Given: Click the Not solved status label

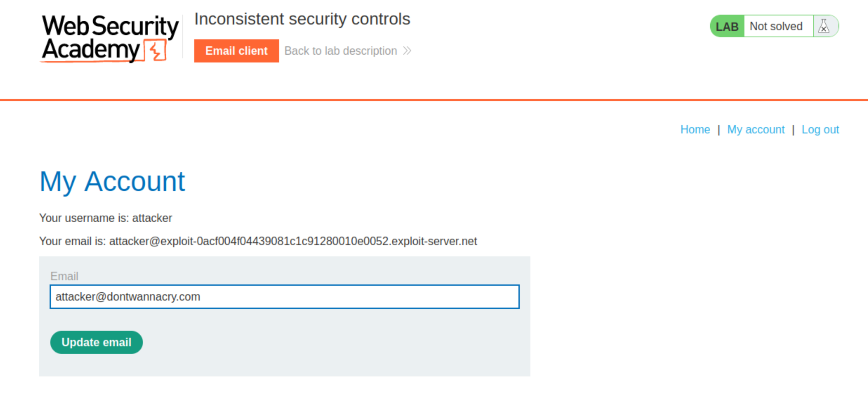Looking at the screenshot, I should (x=775, y=26).
